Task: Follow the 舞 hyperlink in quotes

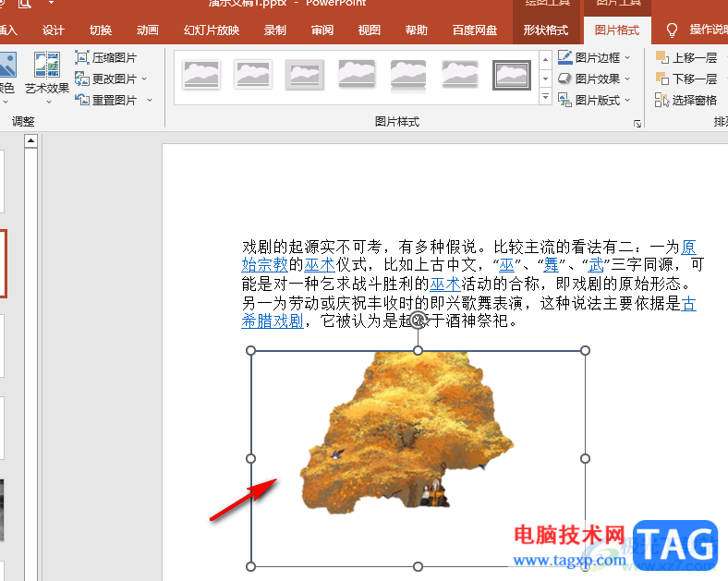Action: coord(552,265)
